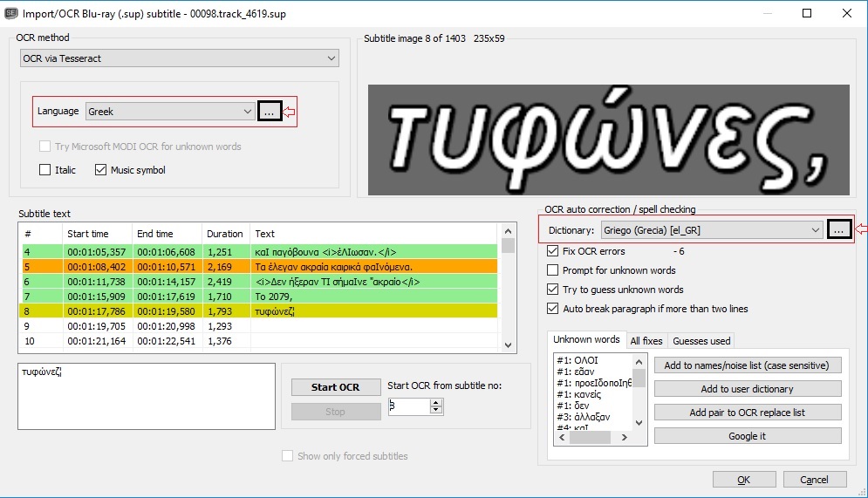Click the Cancel button
The width and height of the screenshot is (868, 498).
pyautogui.click(x=814, y=480)
